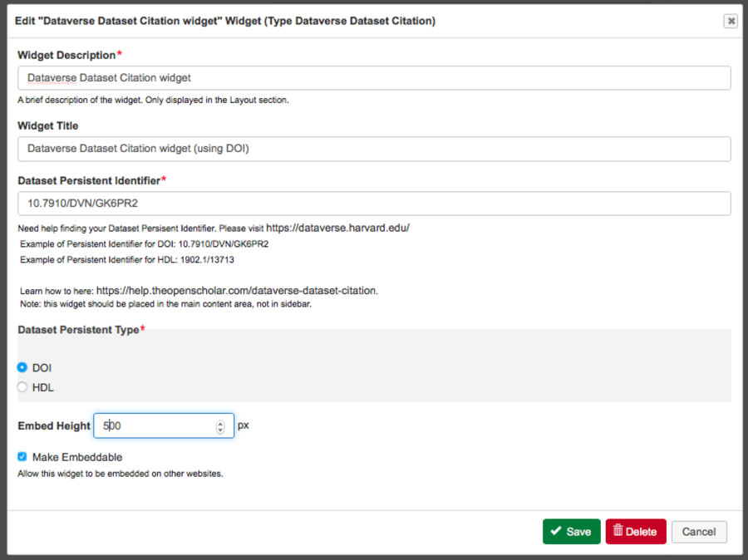The height and width of the screenshot is (560, 748).
Task: Select the DOI radio button
Action: pos(22,367)
